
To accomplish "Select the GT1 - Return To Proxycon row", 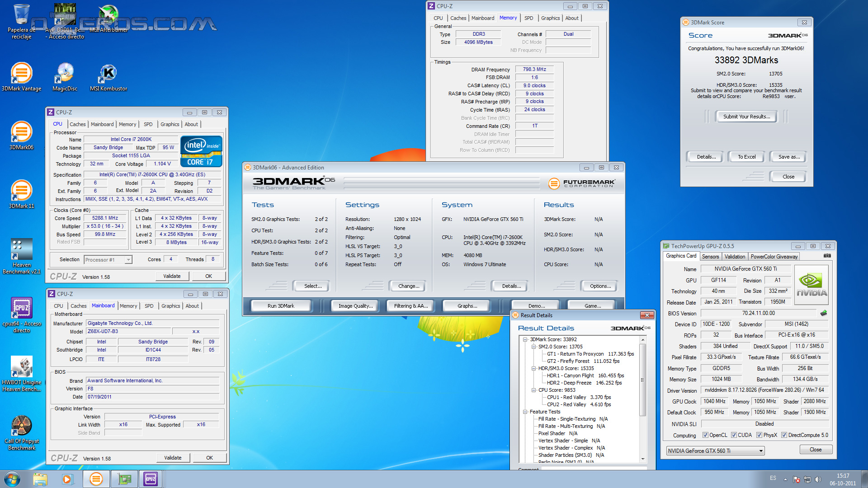I will [590, 354].
